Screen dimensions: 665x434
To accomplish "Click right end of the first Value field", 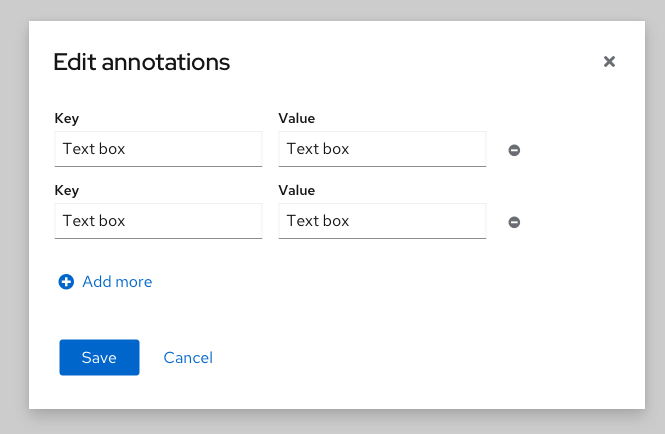I will pos(474,149).
